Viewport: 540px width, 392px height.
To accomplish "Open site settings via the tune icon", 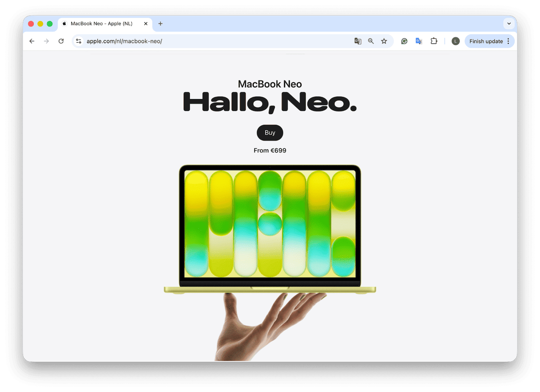I will [79, 41].
